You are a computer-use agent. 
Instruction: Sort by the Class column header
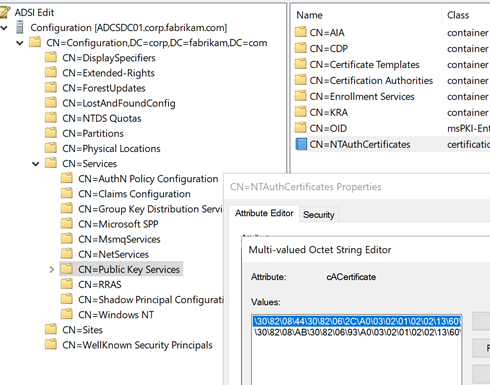tap(467, 15)
